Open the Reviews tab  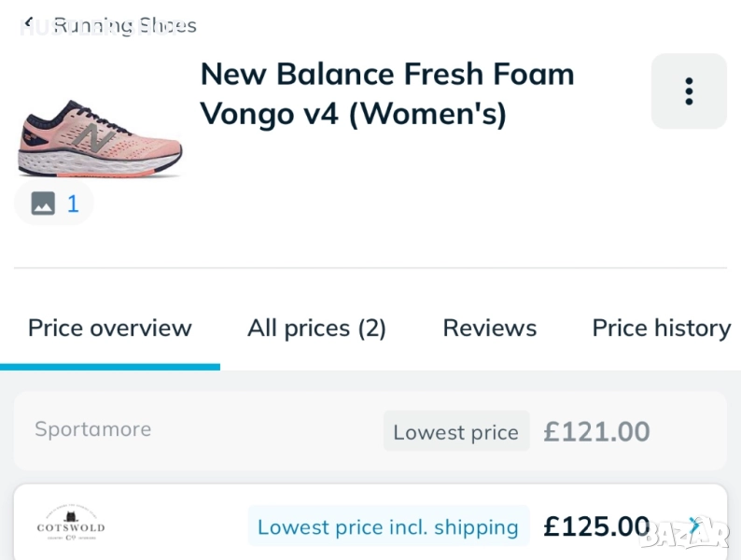pyautogui.click(x=489, y=329)
